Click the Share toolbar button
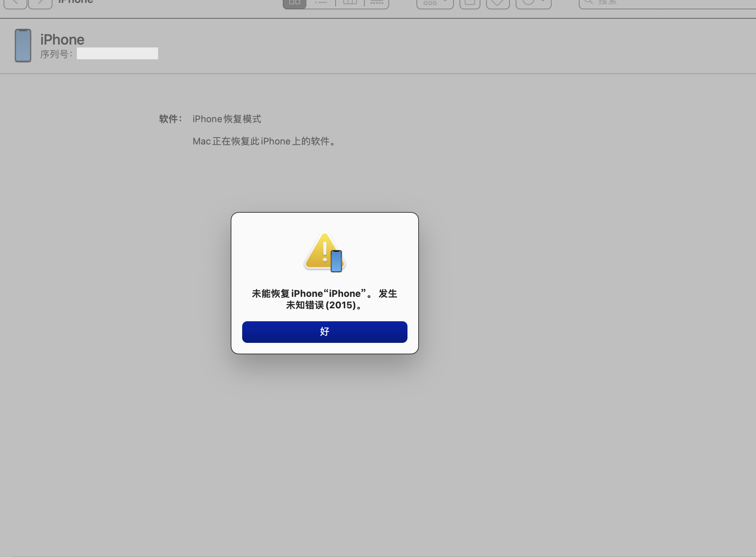The width and height of the screenshot is (756, 557). [x=470, y=3]
